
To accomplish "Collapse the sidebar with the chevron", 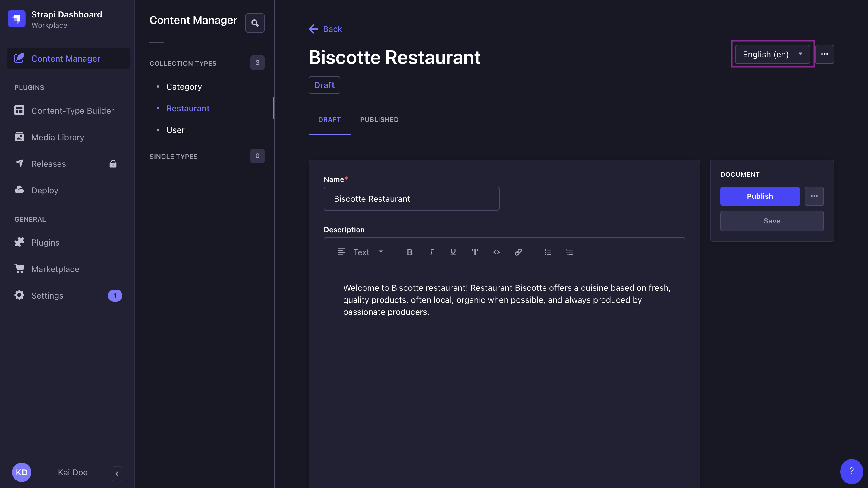I will pos(117,474).
